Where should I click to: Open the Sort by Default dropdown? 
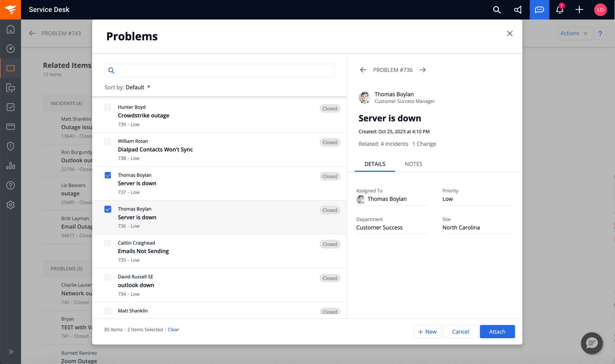point(138,87)
